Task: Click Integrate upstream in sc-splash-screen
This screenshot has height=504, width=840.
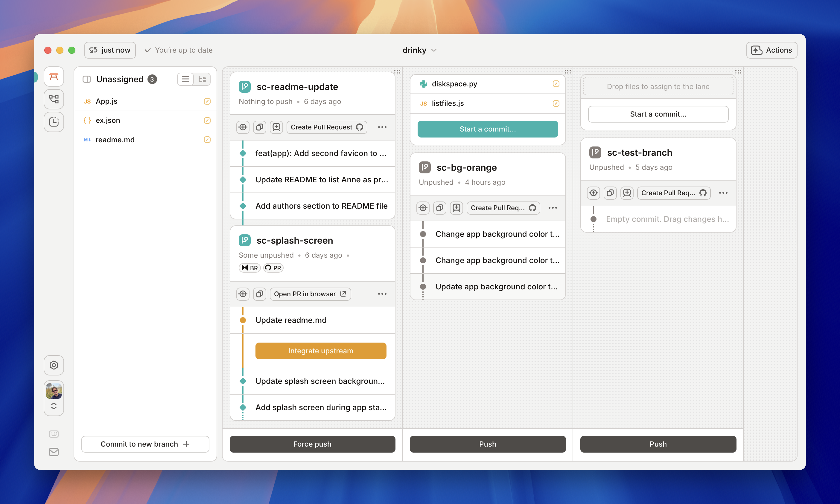Action: click(320, 350)
